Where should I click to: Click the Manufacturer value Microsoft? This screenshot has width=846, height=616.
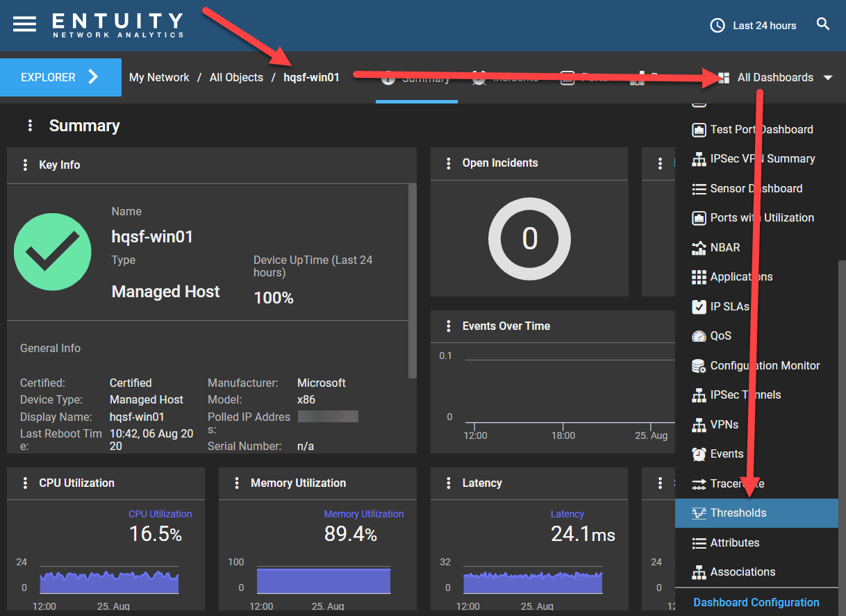coord(322,383)
